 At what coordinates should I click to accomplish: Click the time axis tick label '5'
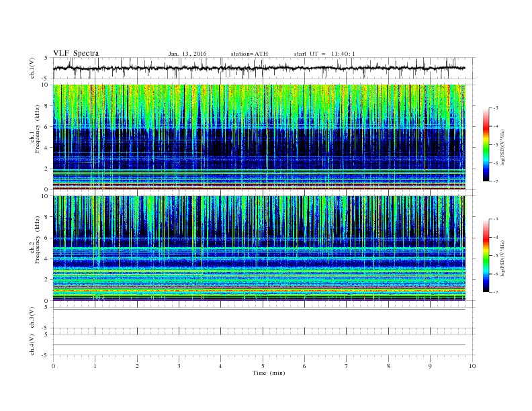tap(263, 366)
